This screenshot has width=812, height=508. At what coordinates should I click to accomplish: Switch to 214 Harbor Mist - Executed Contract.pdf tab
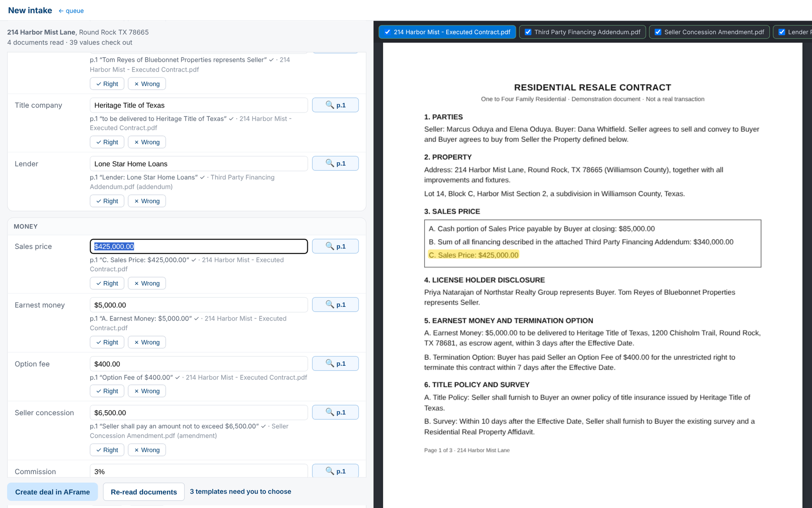[x=447, y=32]
